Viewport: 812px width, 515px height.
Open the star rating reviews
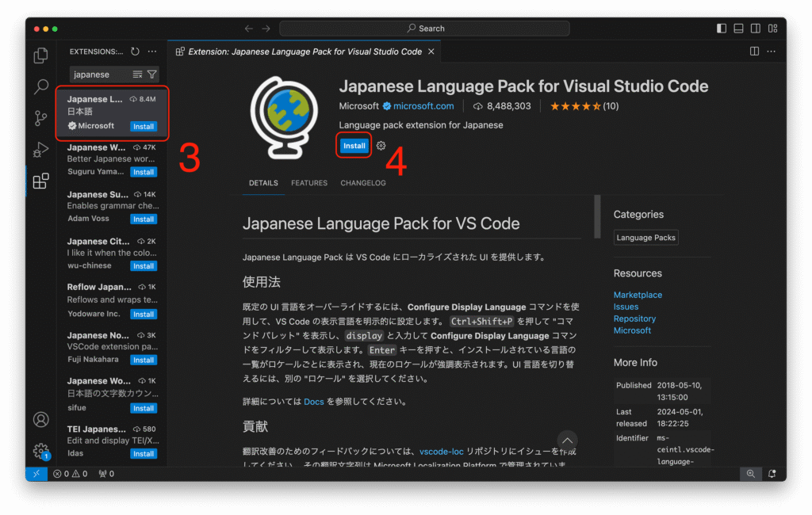click(584, 106)
